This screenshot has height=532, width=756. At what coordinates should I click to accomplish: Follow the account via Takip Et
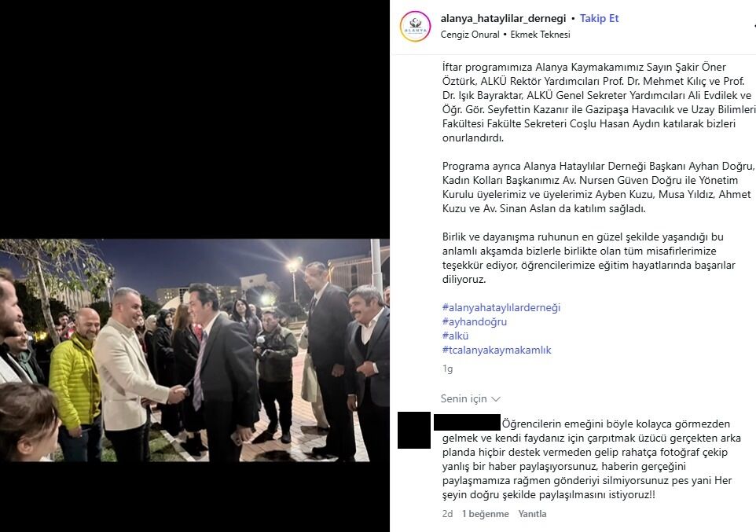click(x=599, y=18)
